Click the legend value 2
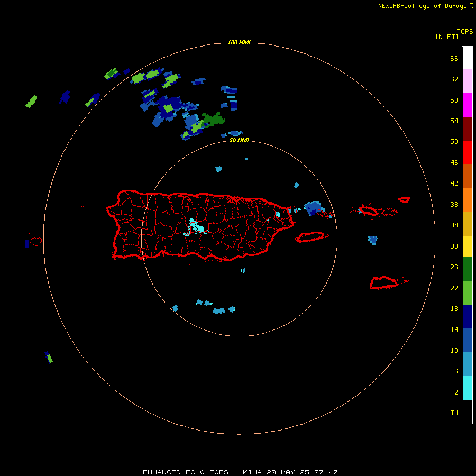 456,392
